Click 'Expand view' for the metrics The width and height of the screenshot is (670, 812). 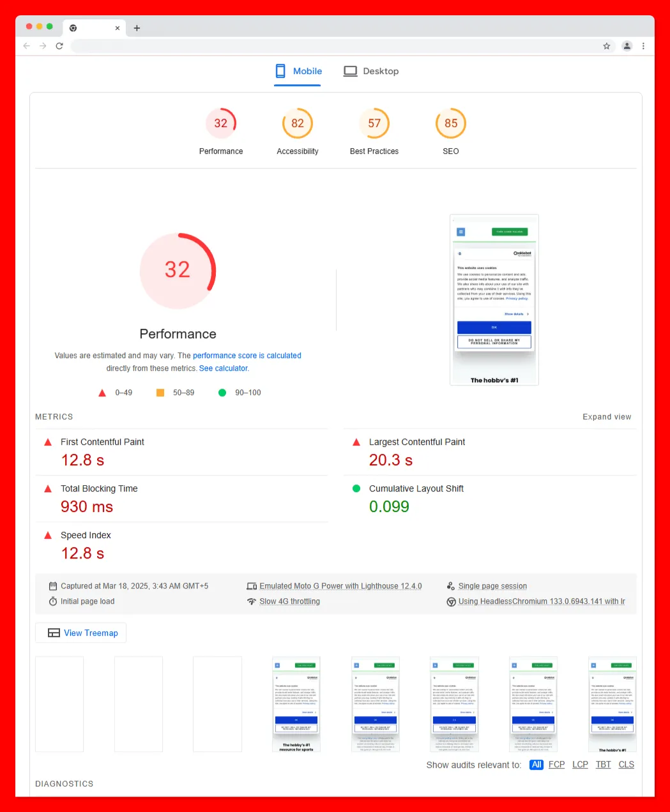tap(607, 417)
